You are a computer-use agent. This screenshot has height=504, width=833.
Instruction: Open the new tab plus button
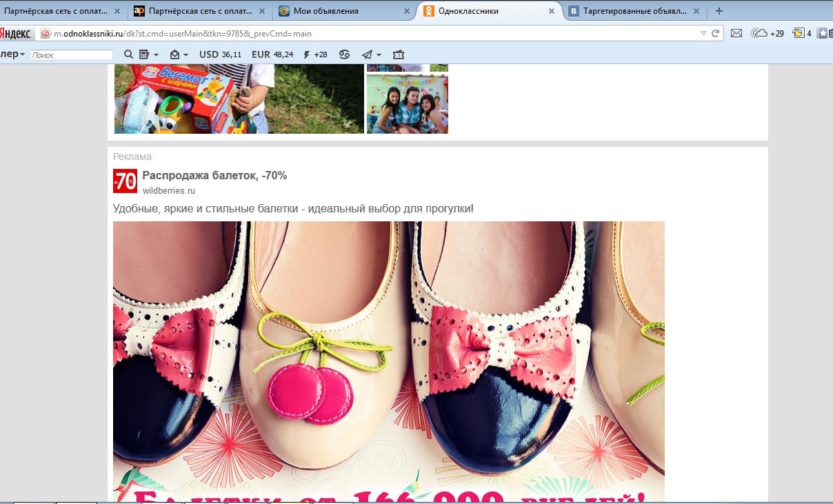click(x=719, y=11)
